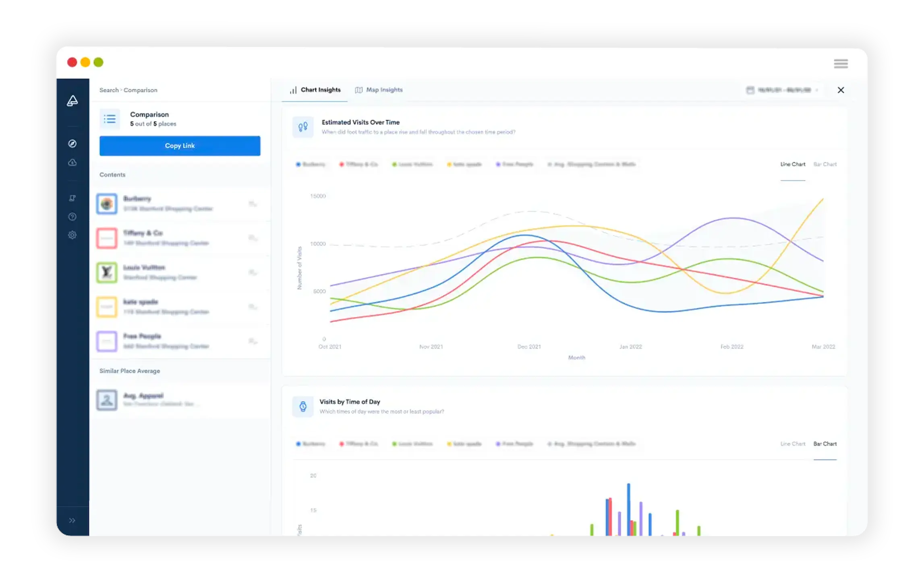Toggle the Free People row action icon
Image resolution: width=924 pixels, height=582 pixels.
[x=253, y=341]
